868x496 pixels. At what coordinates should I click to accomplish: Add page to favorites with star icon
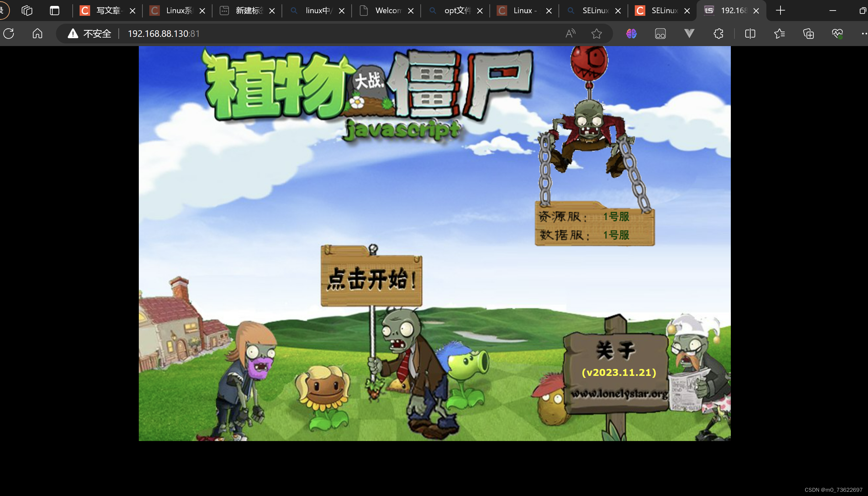point(596,33)
